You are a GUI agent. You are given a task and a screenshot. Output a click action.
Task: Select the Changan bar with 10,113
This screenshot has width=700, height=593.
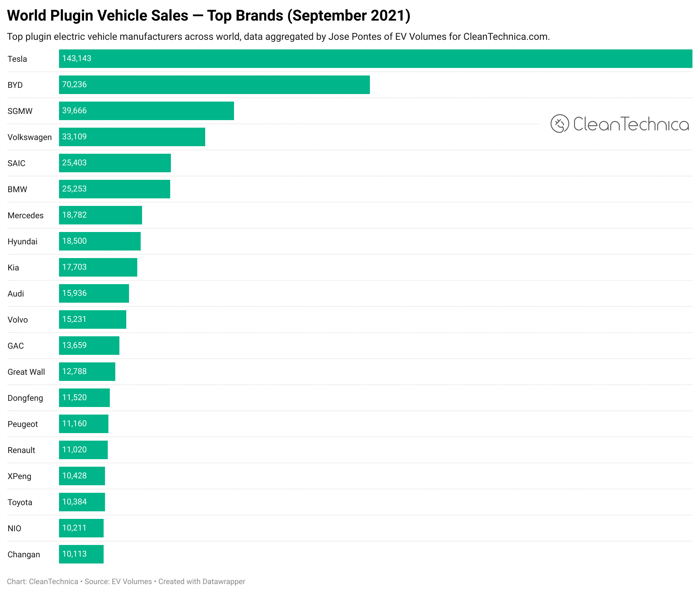pos(81,554)
